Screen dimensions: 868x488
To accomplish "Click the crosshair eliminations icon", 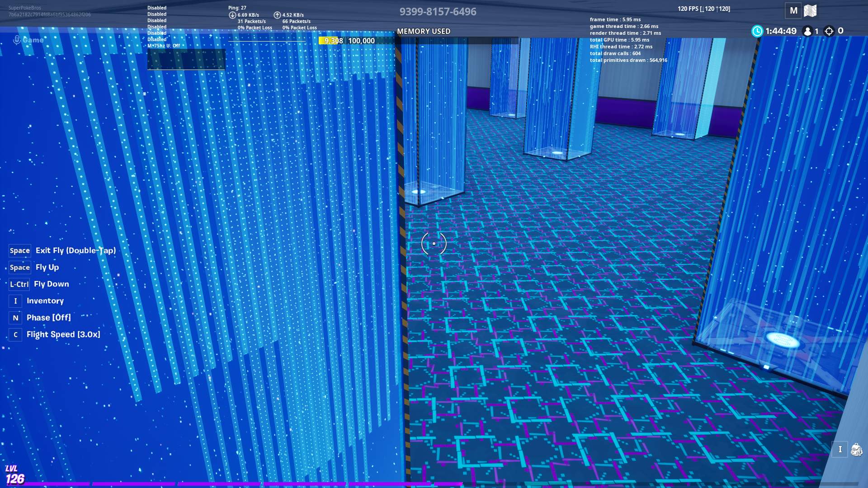I will (829, 31).
